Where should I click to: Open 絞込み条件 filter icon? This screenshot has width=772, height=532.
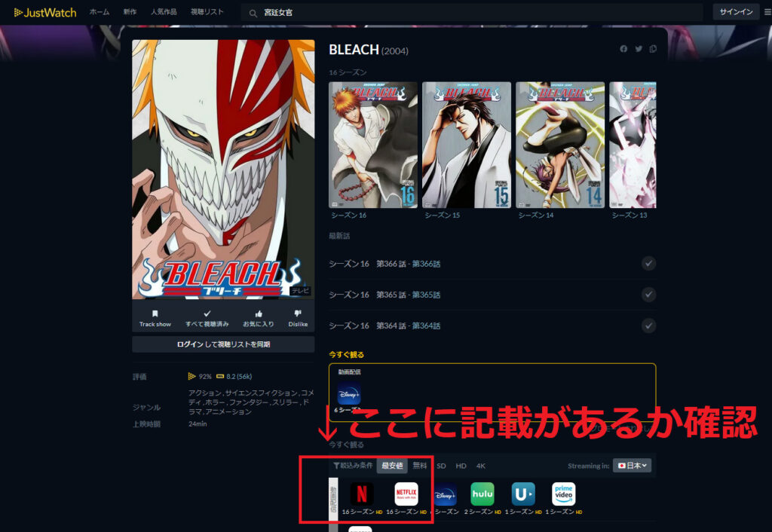click(x=337, y=466)
